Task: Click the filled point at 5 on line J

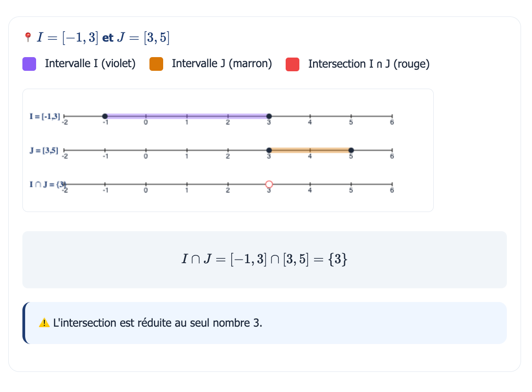Action: (x=351, y=150)
